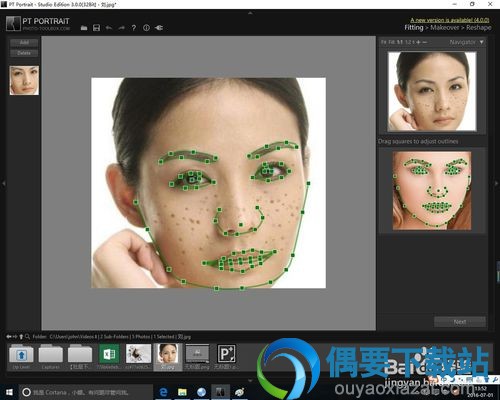Open the new version available link

point(450,20)
